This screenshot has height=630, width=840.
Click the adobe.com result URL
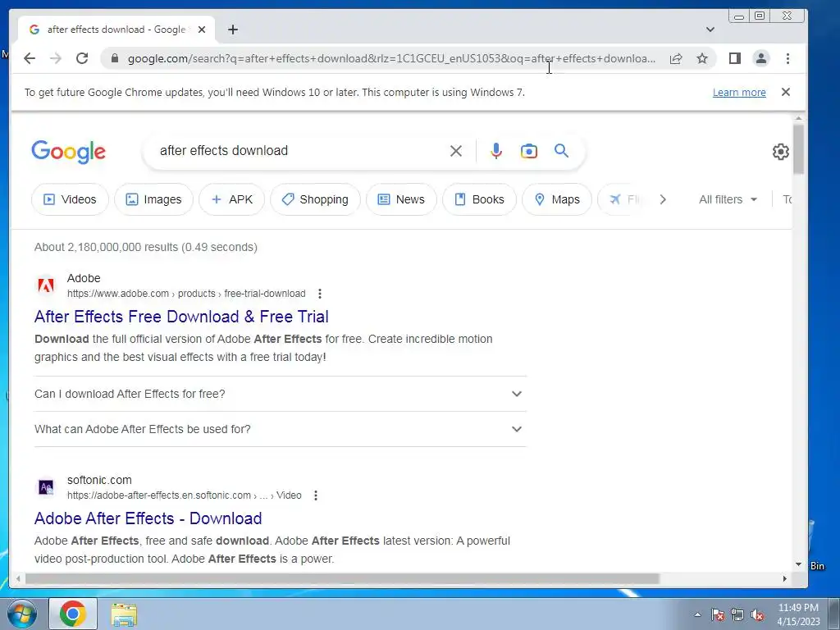186,294
